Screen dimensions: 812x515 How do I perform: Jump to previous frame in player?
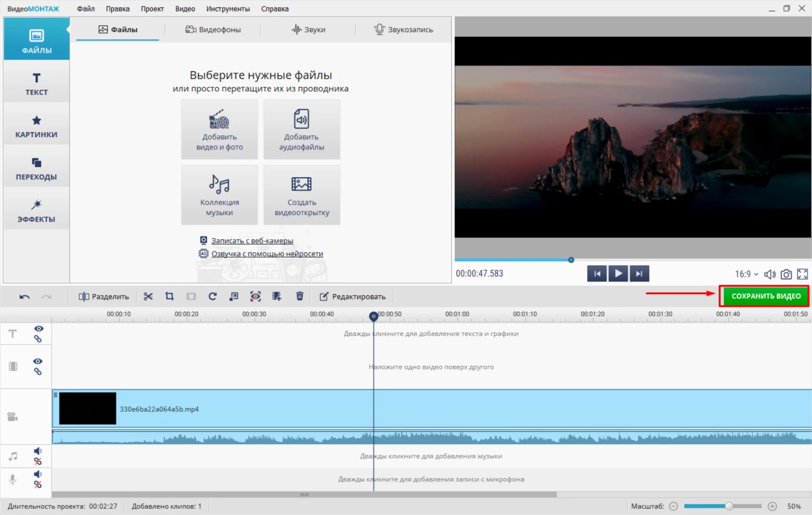(597, 274)
